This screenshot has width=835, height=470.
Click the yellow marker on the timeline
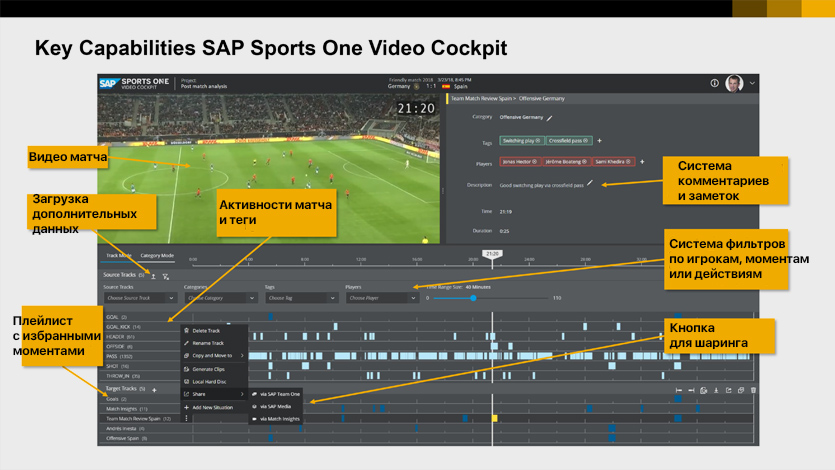pos(494,419)
